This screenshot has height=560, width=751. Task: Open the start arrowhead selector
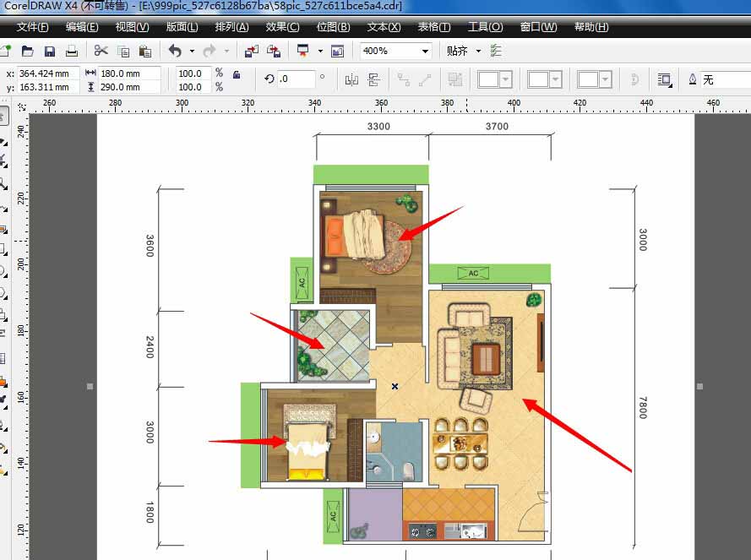[x=495, y=79]
